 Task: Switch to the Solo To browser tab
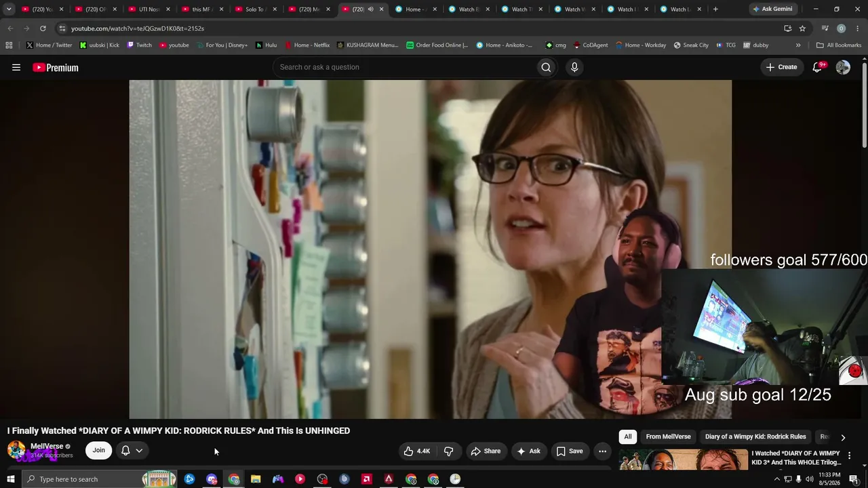(x=255, y=9)
